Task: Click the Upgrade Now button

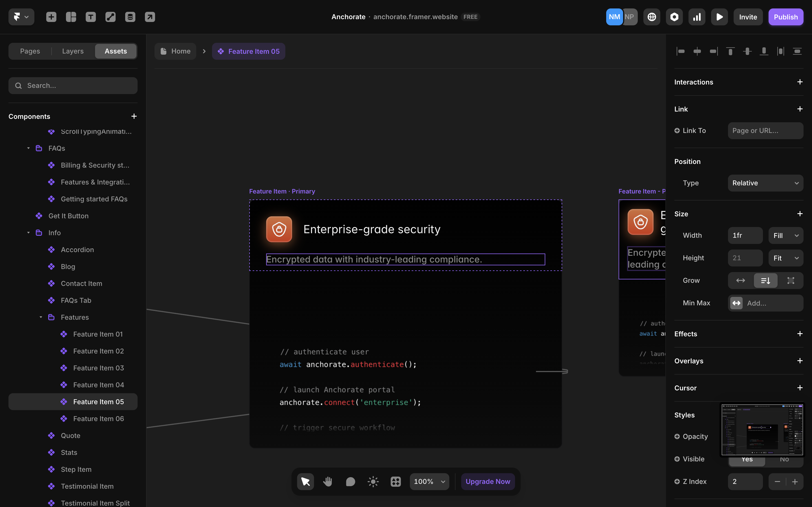Action: 487,482
